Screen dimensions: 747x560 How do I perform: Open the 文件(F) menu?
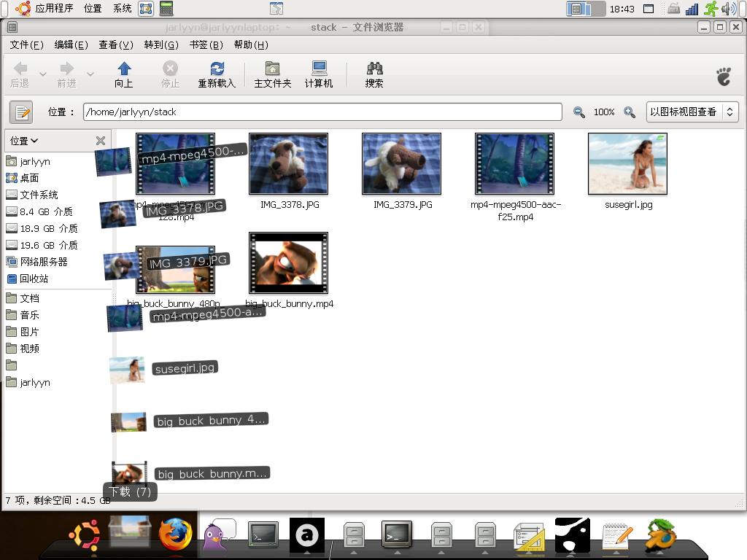coord(27,44)
